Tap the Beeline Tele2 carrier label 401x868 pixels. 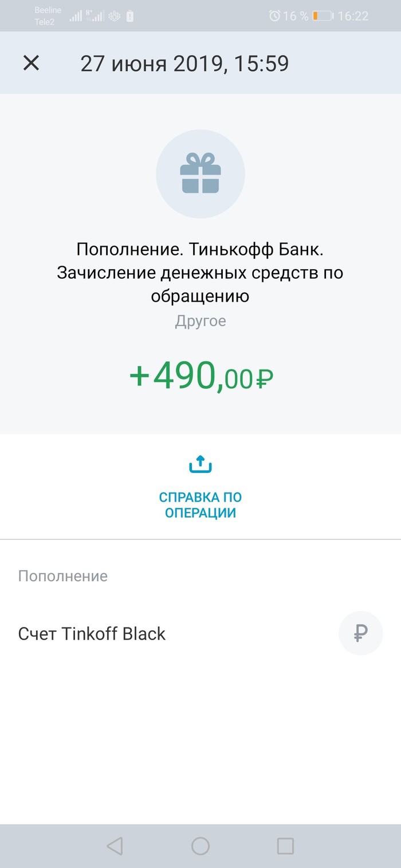pyautogui.click(x=44, y=16)
